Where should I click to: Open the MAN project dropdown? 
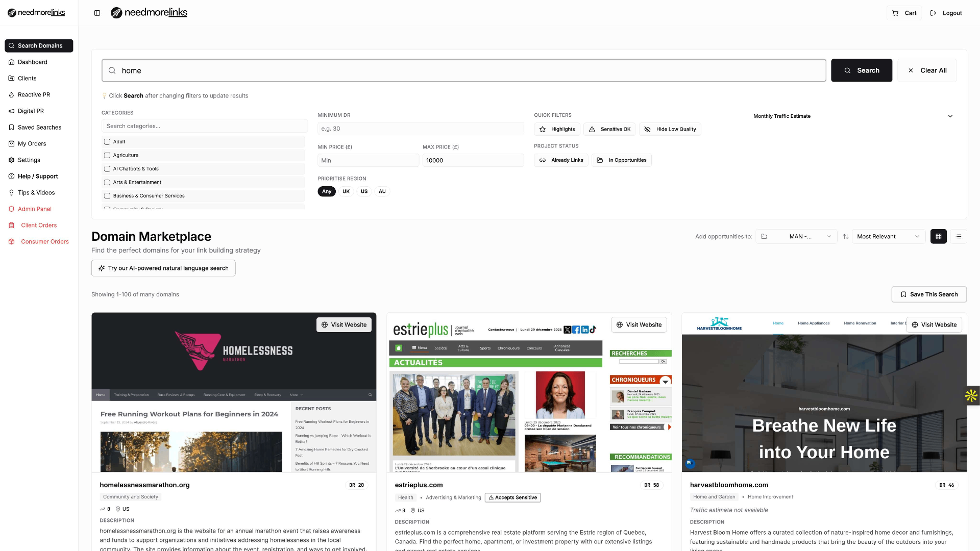point(796,237)
